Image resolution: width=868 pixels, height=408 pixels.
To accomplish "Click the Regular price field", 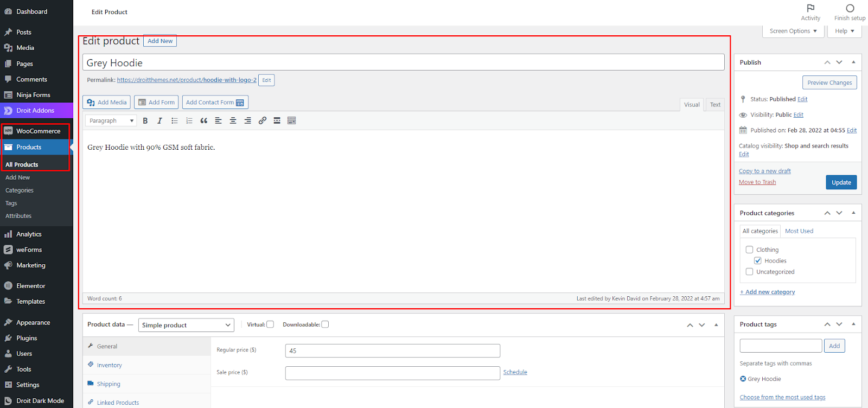I will pyautogui.click(x=393, y=350).
